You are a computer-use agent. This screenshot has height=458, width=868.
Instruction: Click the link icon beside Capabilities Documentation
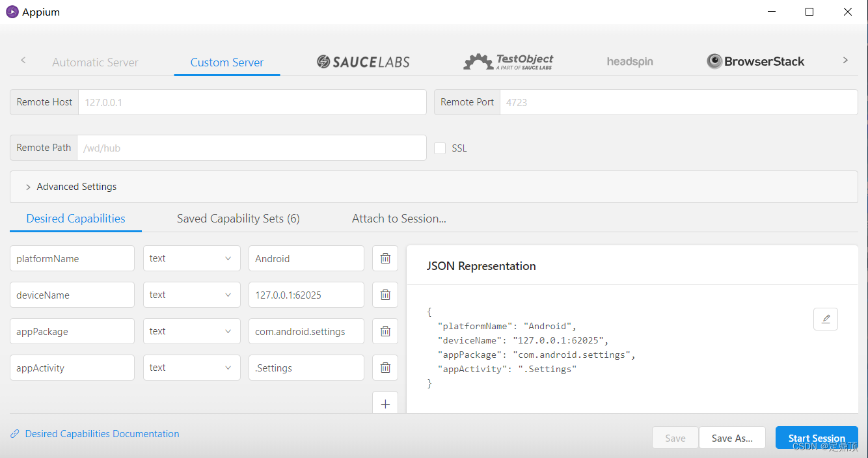tap(15, 434)
